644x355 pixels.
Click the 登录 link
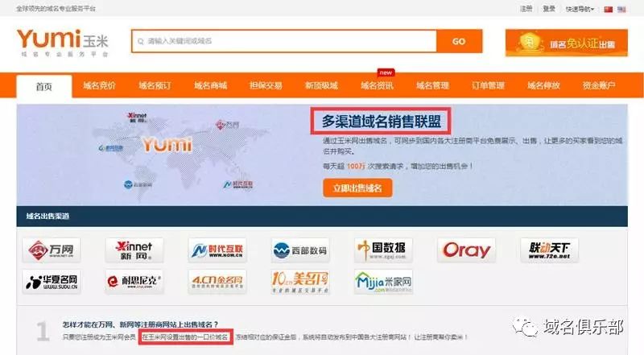[x=549, y=9]
